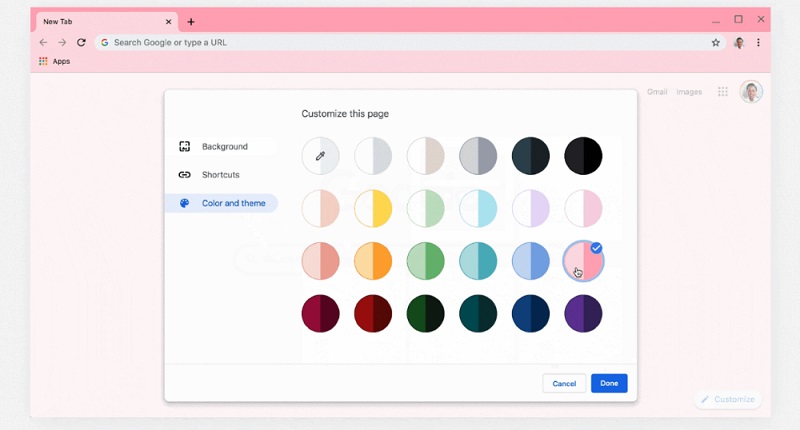This screenshot has width=800, height=430.
Task: Click the Color and theme palette icon
Action: [x=185, y=203]
